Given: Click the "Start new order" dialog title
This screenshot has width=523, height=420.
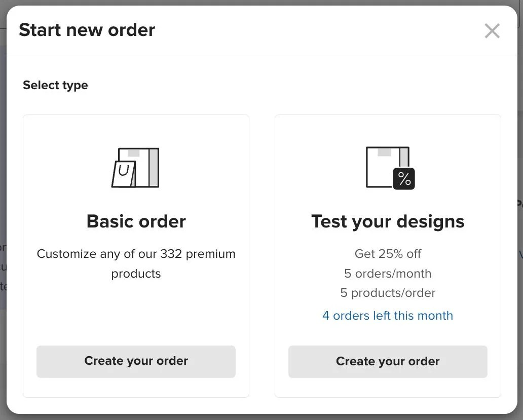Looking at the screenshot, I should (x=87, y=30).
